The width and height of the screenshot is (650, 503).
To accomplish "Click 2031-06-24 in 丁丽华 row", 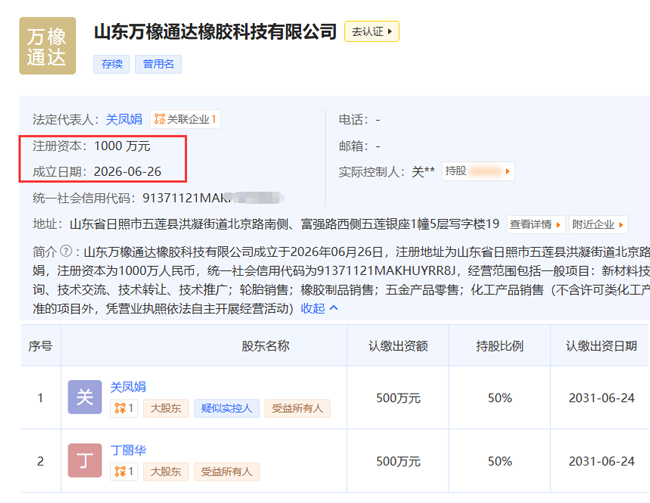I will point(601,462).
